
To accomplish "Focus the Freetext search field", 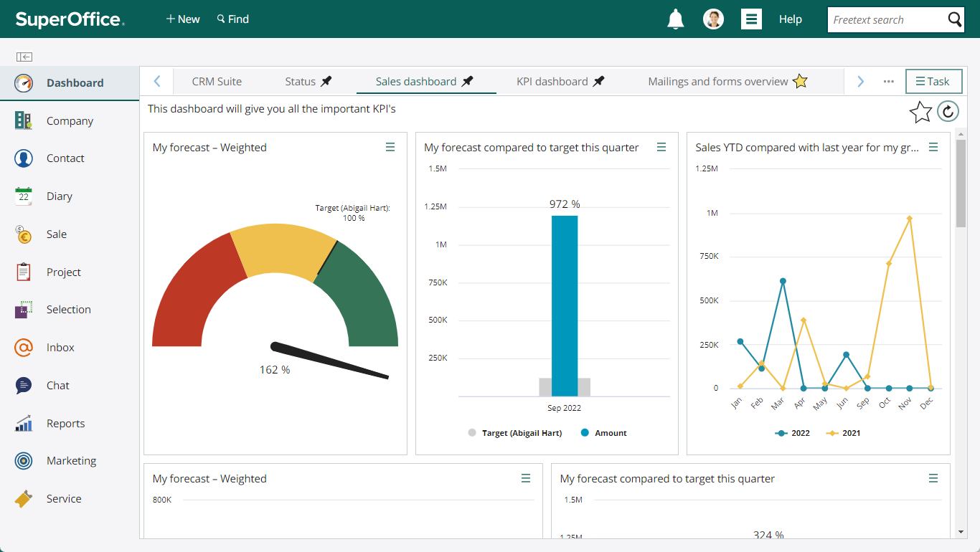I will (887, 19).
